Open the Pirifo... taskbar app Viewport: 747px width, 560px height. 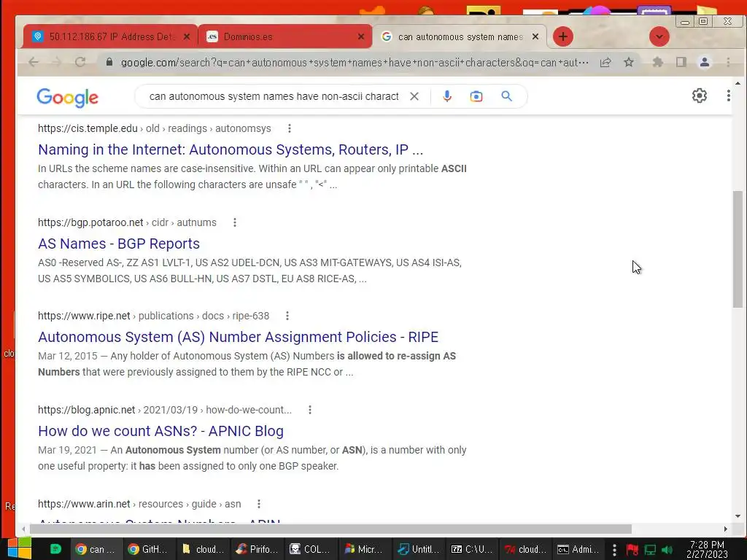click(x=257, y=550)
